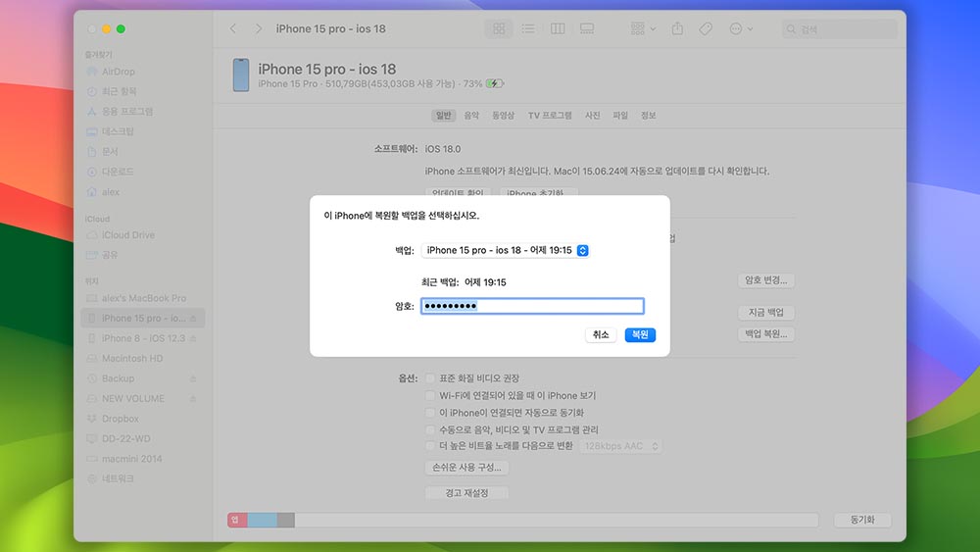Viewport: 980px width, 552px height.
Task: Open the 128kbps AAC bitrate dropdown
Action: [x=620, y=446]
